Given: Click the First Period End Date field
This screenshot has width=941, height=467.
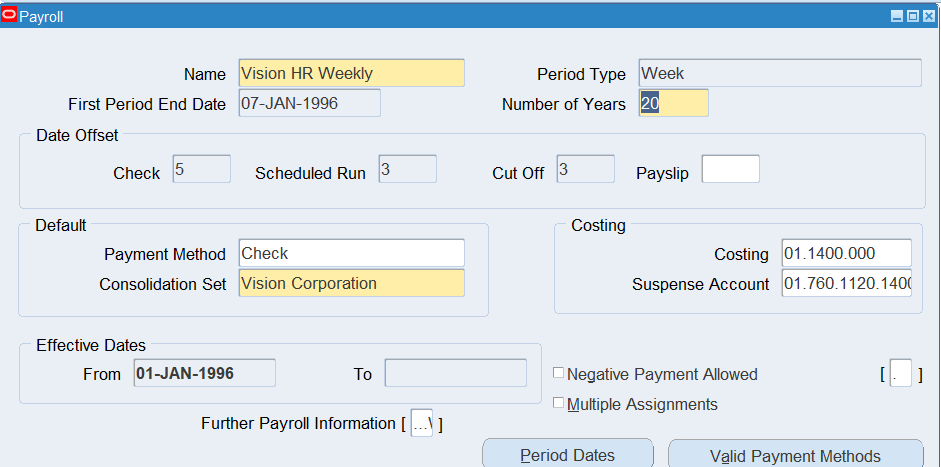Looking at the screenshot, I should pyautogui.click(x=309, y=103).
